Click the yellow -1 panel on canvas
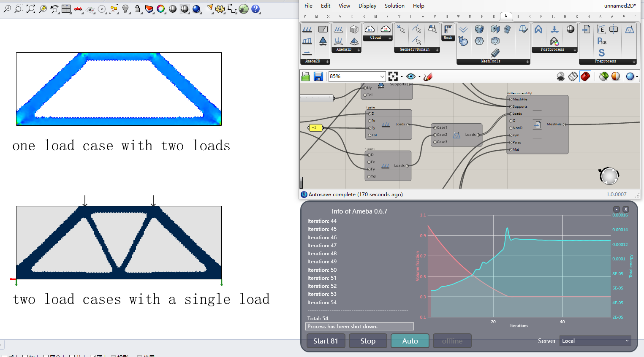Viewport: 644px width, 357px height. [315, 127]
